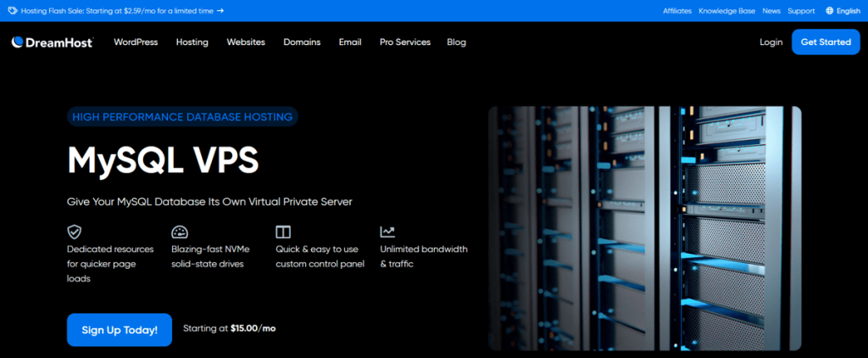Click the Blazing-fast NVMe solid-state drives text
The image size is (868, 358).
(210, 256)
